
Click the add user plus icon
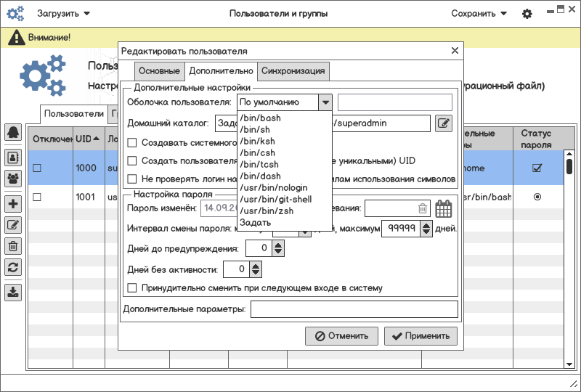click(13, 205)
